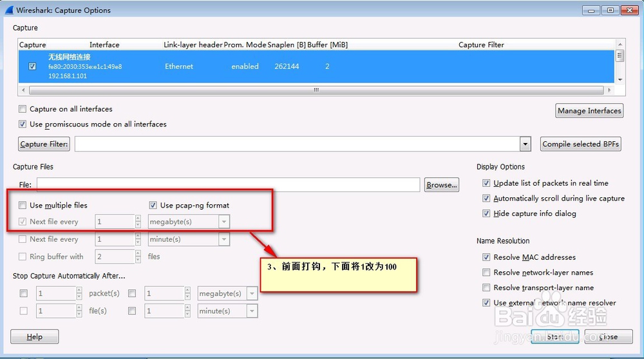
Task: Click the Buffer [MiB] column header
Action: click(327, 44)
